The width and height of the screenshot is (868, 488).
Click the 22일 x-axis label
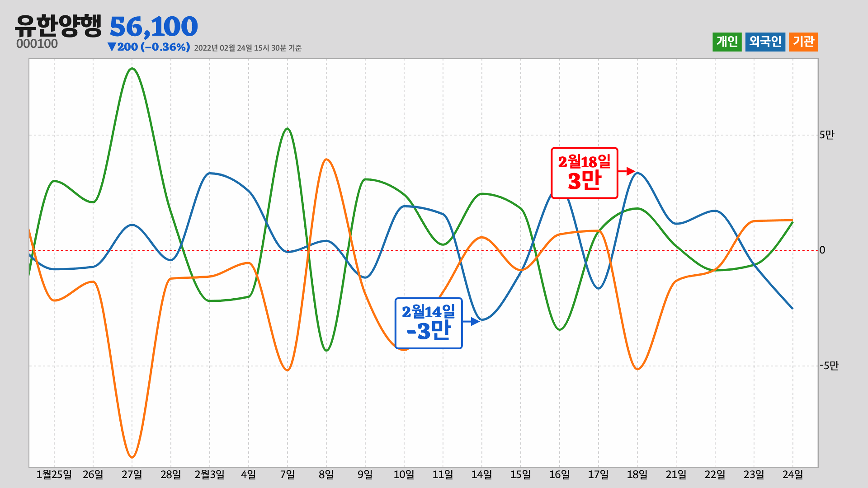tap(715, 474)
